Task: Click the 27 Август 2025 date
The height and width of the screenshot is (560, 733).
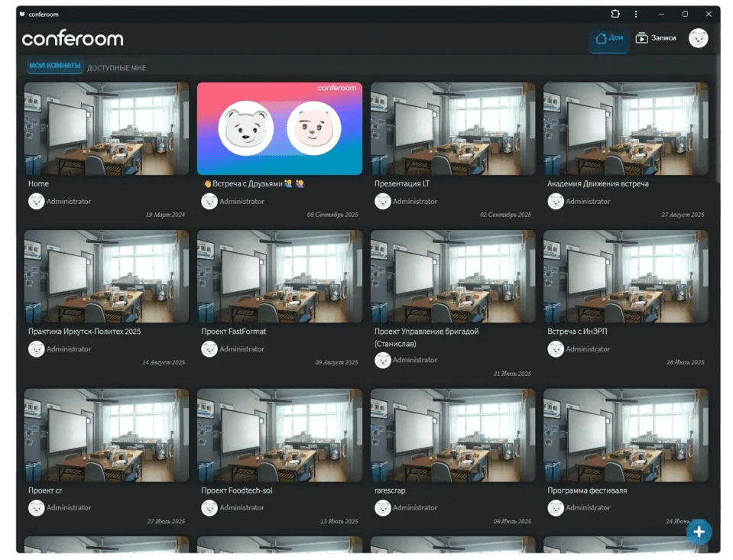Action: coord(683,215)
